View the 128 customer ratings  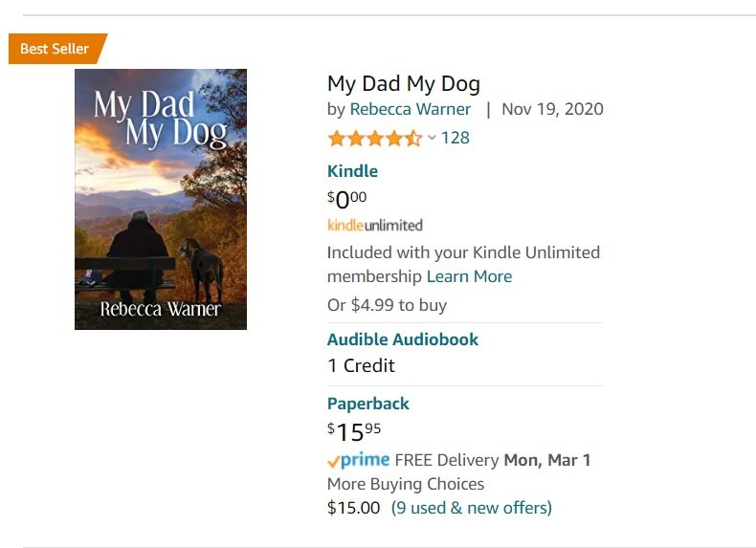pyautogui.click(x=455, y=138)
